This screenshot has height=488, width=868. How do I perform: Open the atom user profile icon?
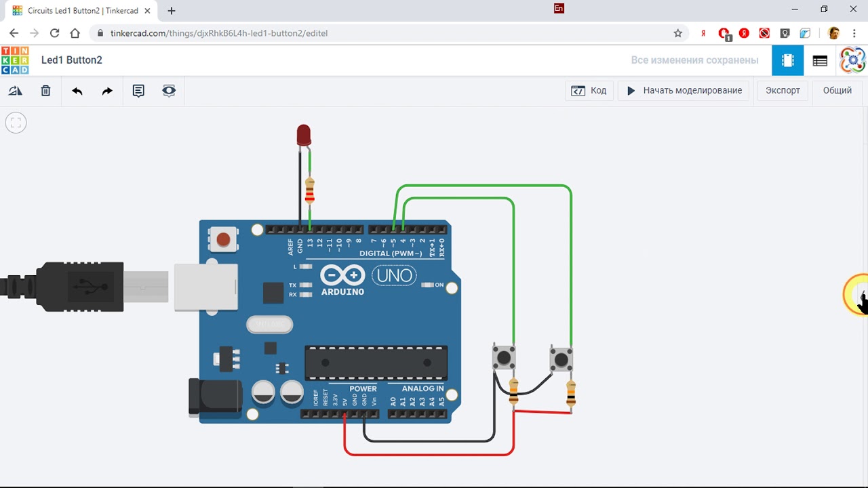tap(852, 60)
